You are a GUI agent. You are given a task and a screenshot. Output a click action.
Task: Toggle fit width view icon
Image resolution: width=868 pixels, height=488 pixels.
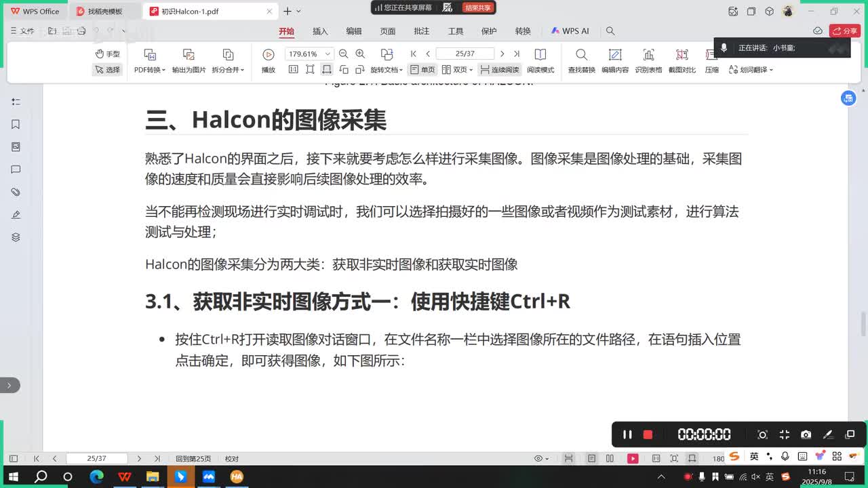(327, 70)
